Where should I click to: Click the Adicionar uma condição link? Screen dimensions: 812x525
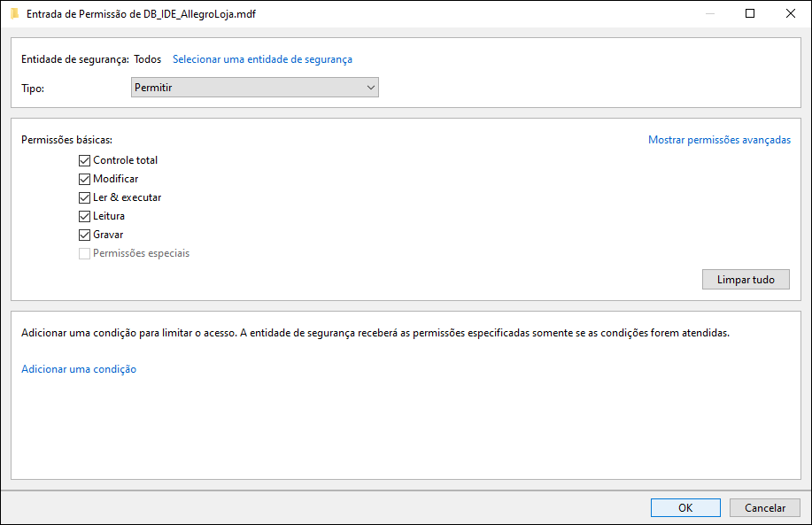(x=79, y=369)
